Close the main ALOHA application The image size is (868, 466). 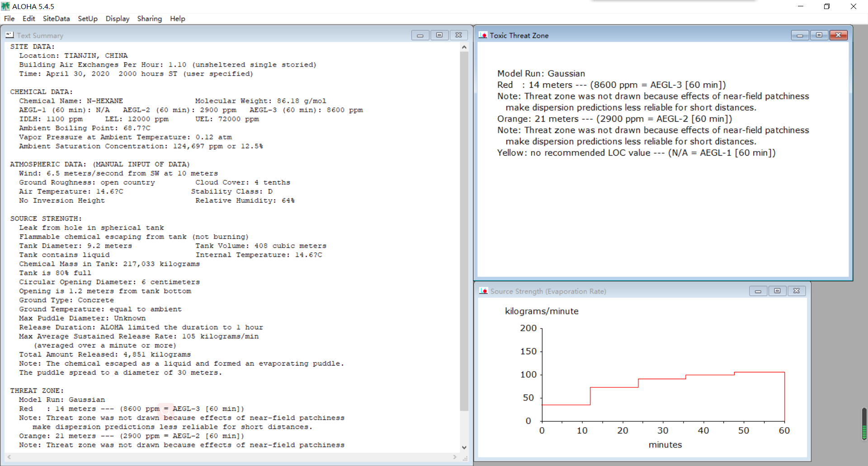click(x=853, y=6)
